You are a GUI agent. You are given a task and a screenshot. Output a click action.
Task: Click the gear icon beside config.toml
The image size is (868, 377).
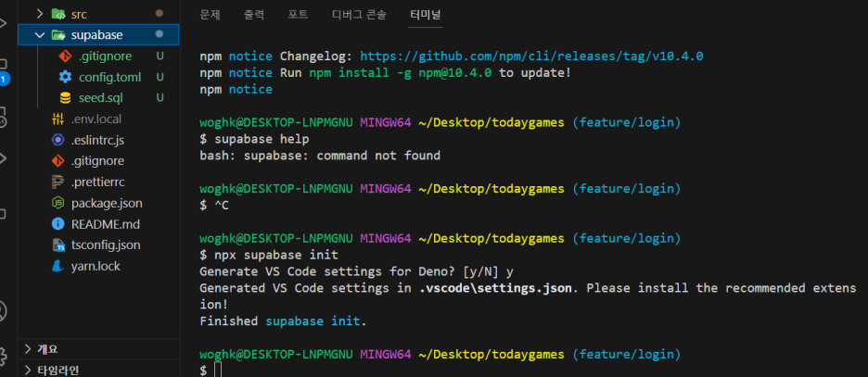click(x=65, y=77)
